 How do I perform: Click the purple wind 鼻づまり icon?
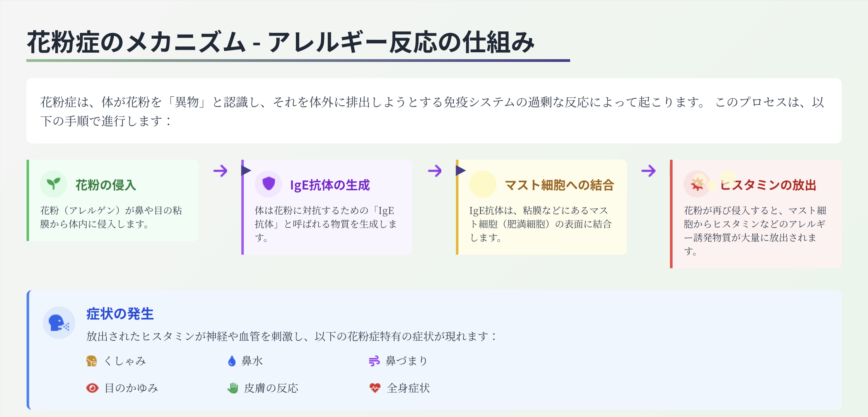(374, 361)
